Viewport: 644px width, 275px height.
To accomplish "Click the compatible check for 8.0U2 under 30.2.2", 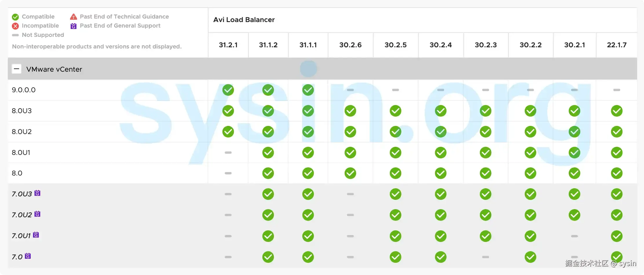I will click(x=530, y=132).
